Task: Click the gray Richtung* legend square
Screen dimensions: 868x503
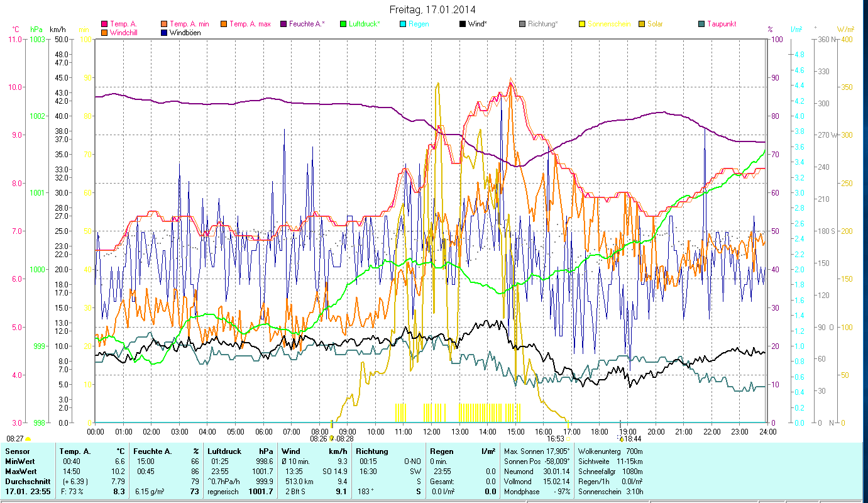Action: tap(522, 25)
